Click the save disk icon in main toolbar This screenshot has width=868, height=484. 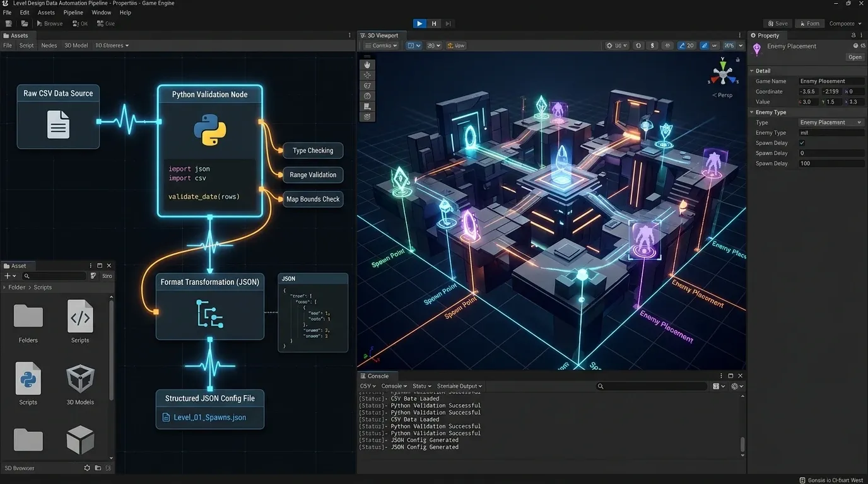coord(9,24)
